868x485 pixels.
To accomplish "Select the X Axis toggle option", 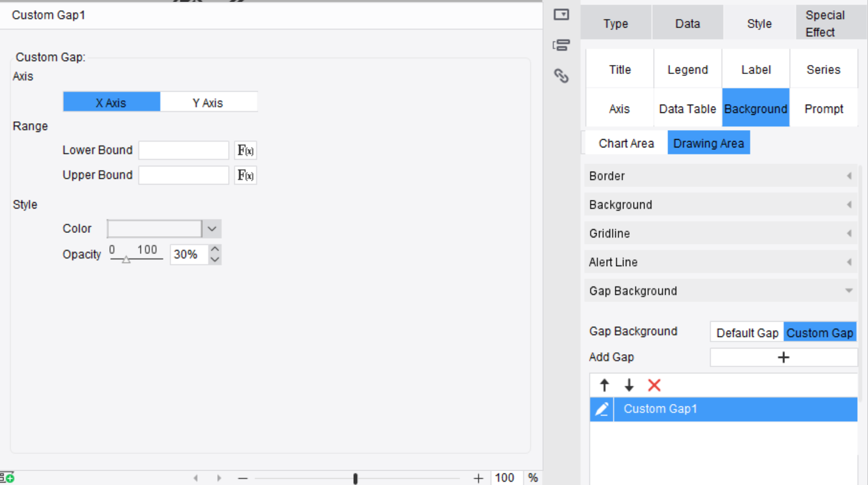I will [x=111, y=102].
